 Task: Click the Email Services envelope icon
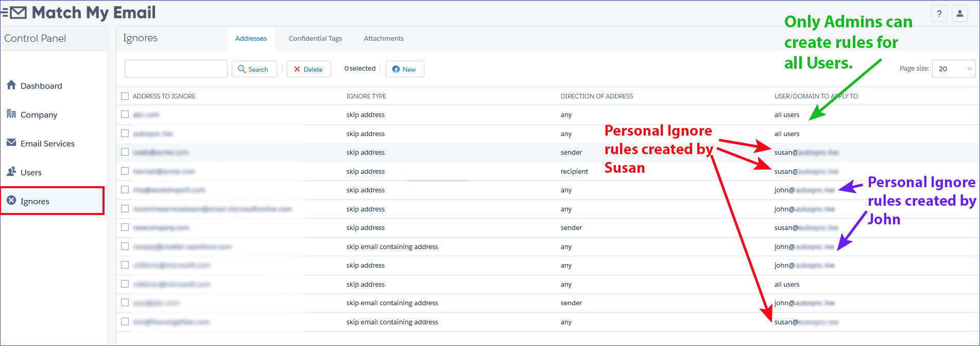[x=11, y=143]
